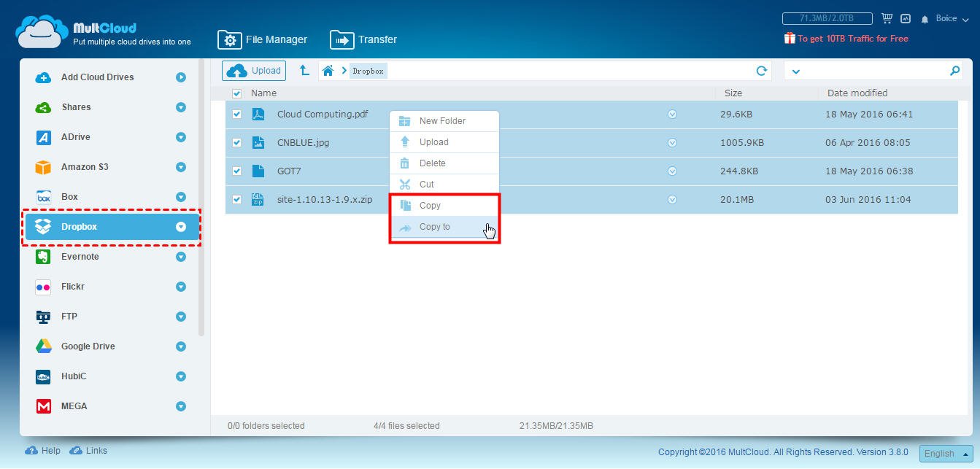Open options arrow for Cloud Computing.pdf
This screenshot has height=469, width=980.
[673, 115]
